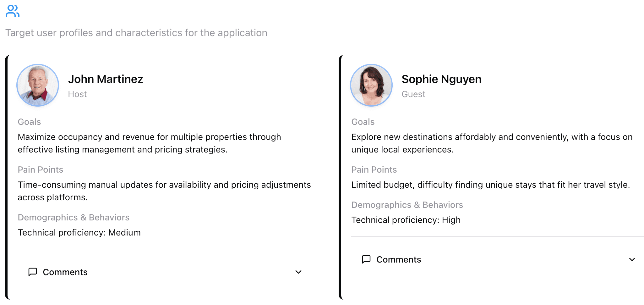This screenshot has height=305, width=644.
Task: Select the John Martinez name heading
Action: point(106,79)
